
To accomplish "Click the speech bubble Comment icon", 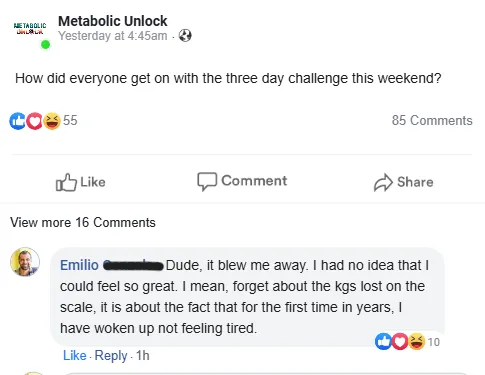I will click(x=207, y=181).
